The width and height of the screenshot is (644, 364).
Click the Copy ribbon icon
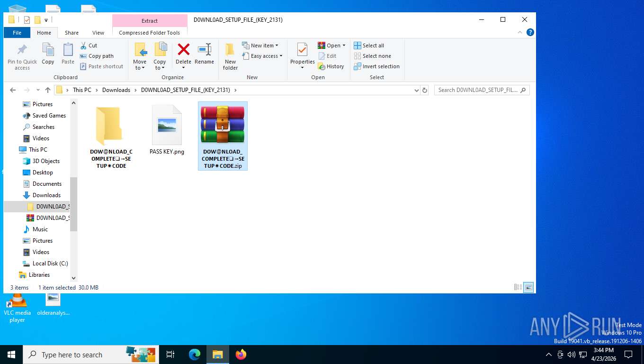[48, 50]
